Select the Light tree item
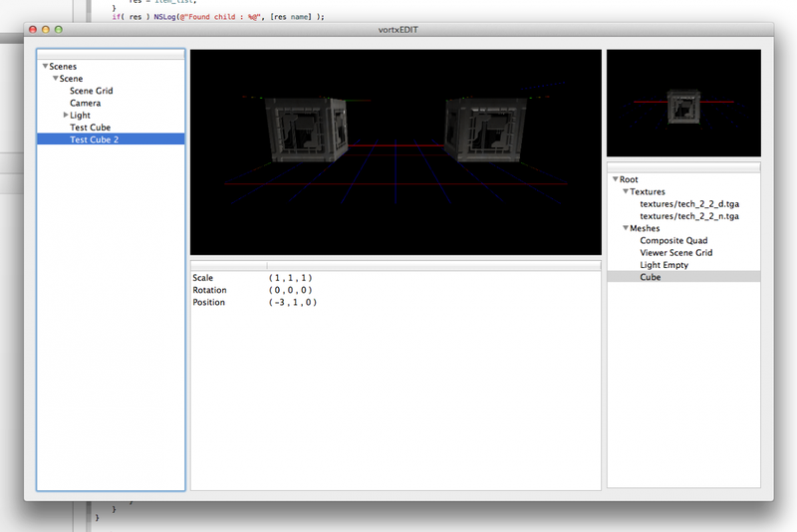This screenshot has height=532, width=797. coord(80,115)
